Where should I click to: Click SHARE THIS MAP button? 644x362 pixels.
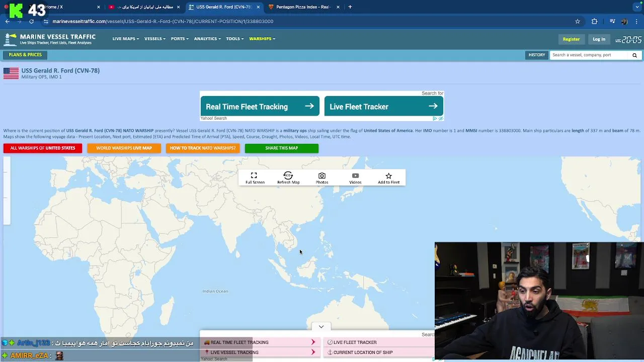point(282,148)
